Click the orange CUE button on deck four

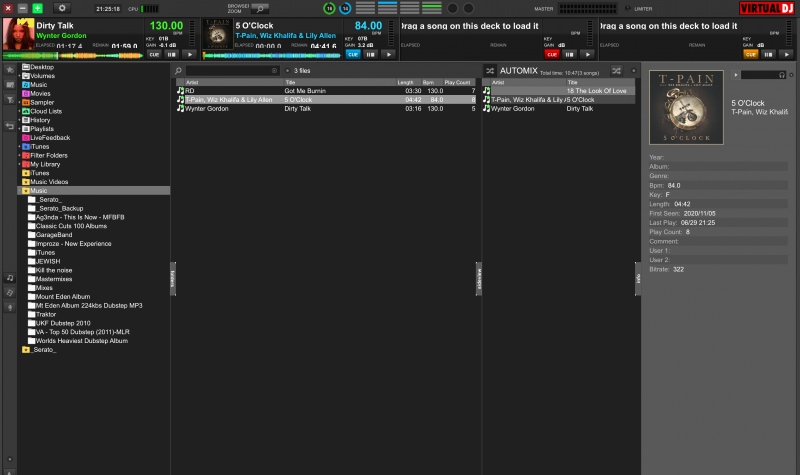tap(751, 54)
